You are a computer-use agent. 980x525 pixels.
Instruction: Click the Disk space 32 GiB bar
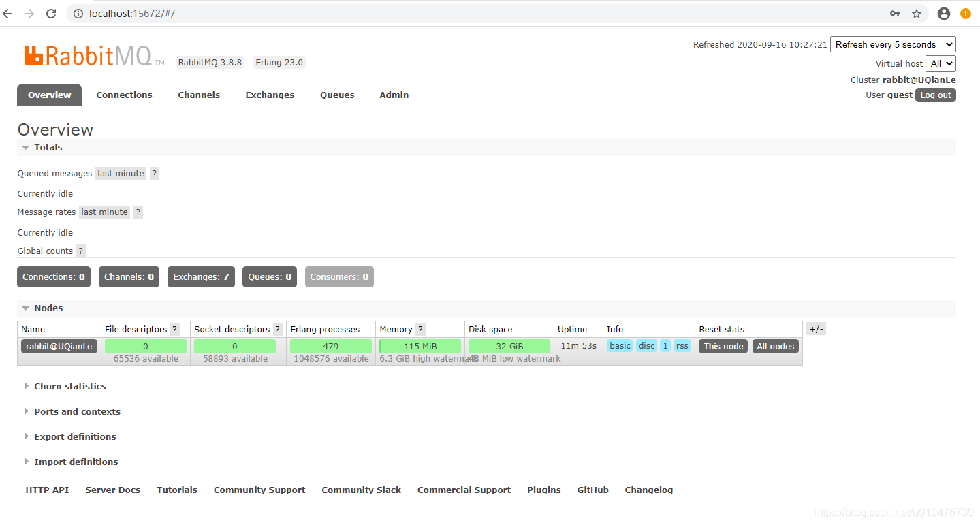[x=509, y=347]
